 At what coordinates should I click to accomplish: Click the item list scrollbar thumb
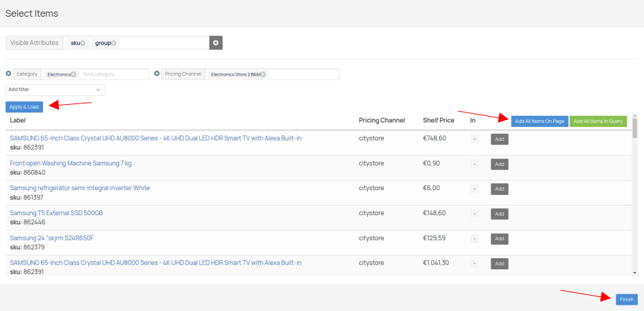click(634, 128)
